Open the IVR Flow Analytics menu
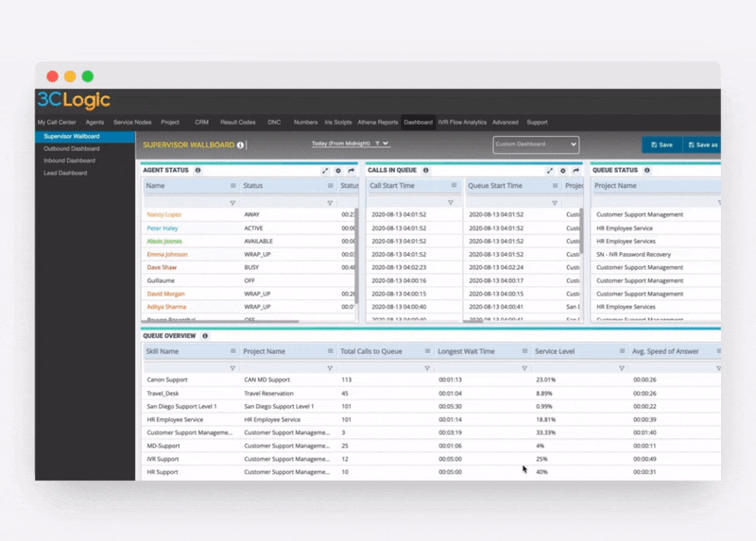Screen dimensions: 756x541 pyautogui.click(x=462, y=123)
